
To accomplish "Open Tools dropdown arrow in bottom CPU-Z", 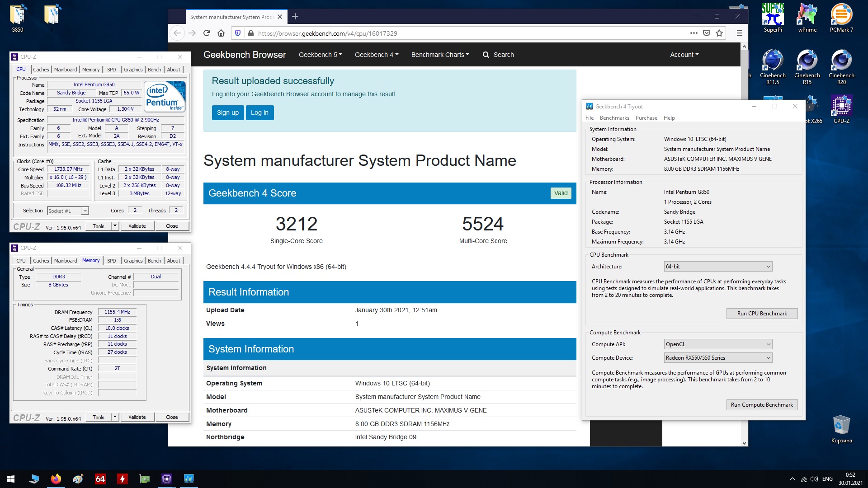I will 115,417.
